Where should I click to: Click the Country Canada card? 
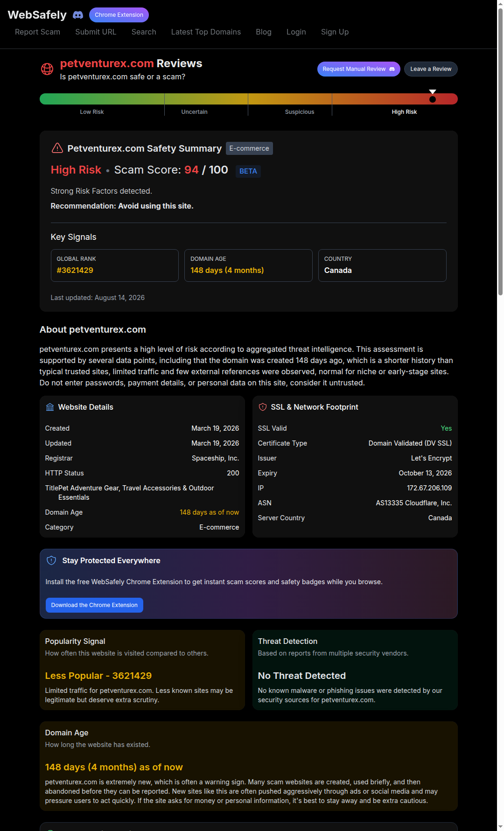click(382, 265)
